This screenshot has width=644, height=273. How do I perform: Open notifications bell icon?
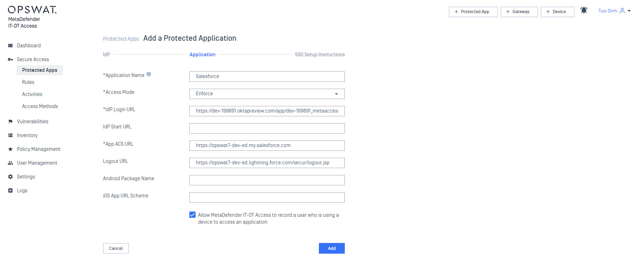click(584, 10)
